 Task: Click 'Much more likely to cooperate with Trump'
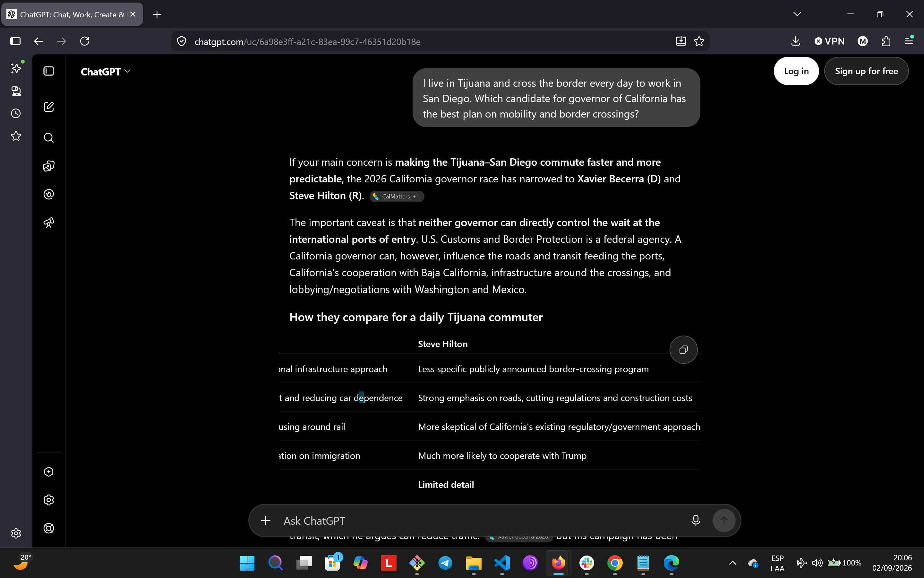(502, 456)
